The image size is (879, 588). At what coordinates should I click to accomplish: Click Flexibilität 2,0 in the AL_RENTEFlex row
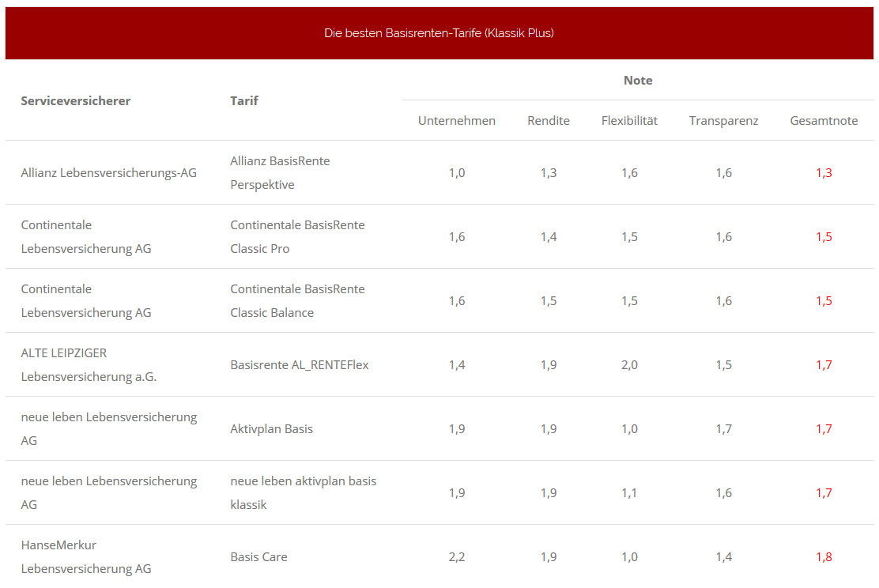click(629, 365)
